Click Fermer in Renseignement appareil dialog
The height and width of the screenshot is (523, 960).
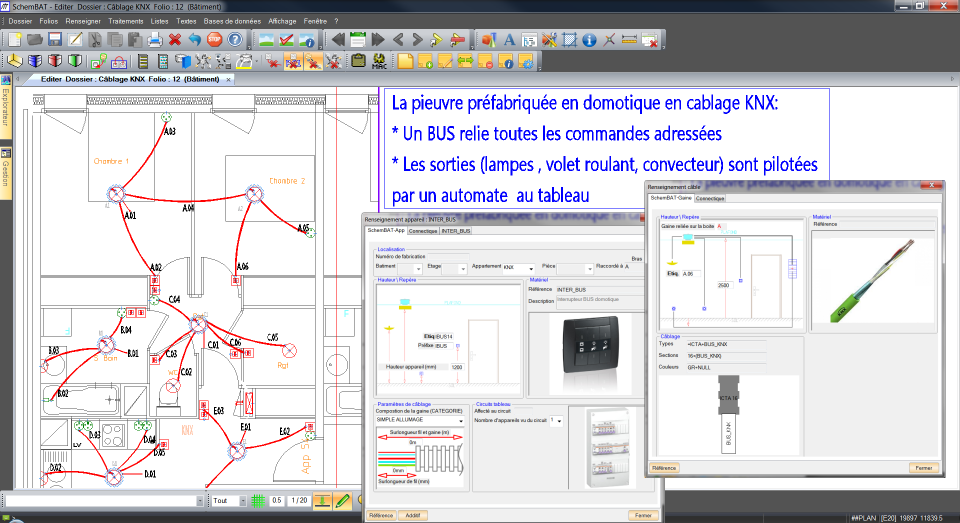click(643, 515)
